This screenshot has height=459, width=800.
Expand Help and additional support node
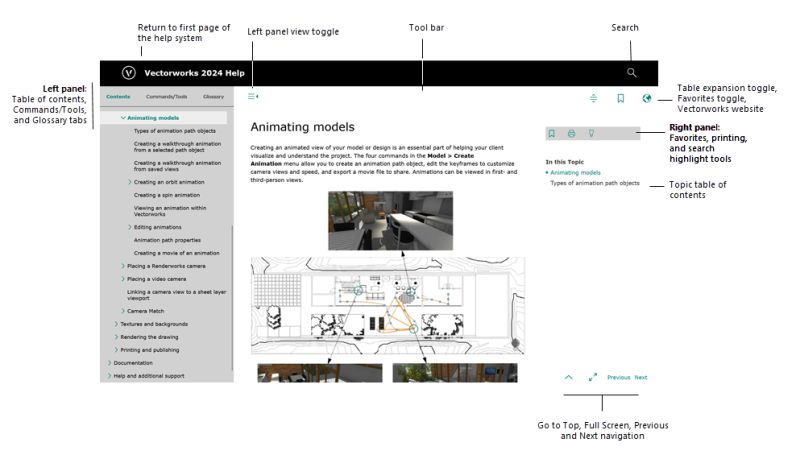click(109, 376)
